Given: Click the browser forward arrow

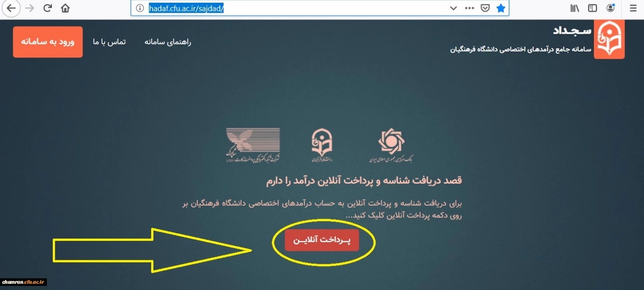Looking at the screenshot, I should pyautogui.click(x=30, y=8).
